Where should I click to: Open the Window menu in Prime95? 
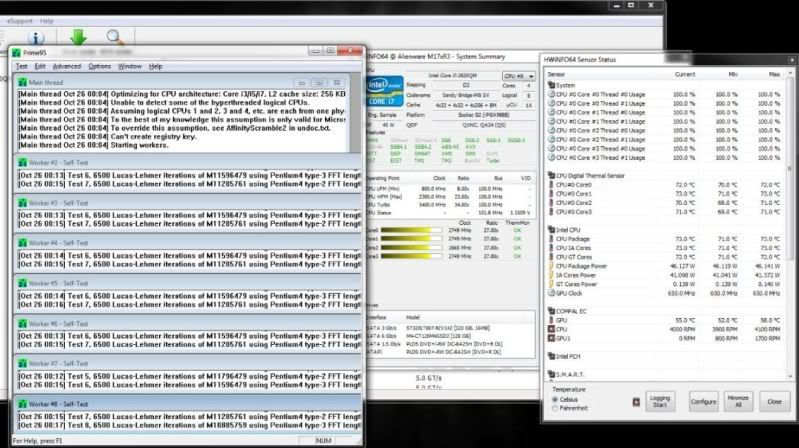[x=130, y=66]
